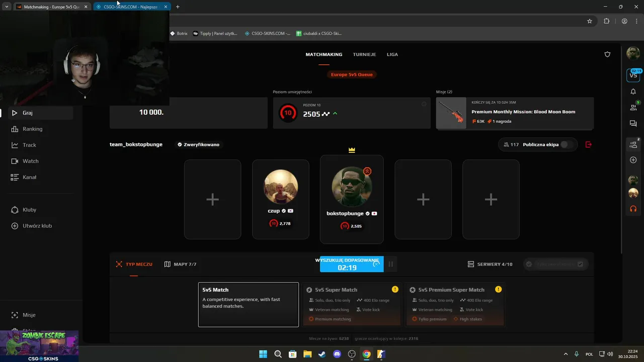
Task: Click the empty slot right of bokstopbunge
Action: tap(423, 200)
